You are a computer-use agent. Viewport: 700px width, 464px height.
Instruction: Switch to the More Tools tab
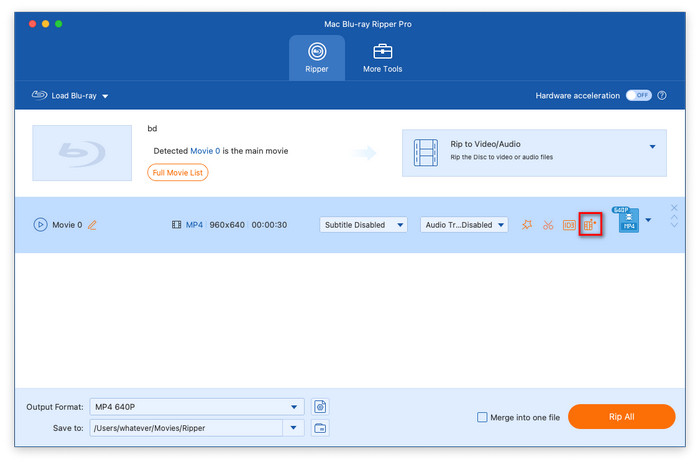click(382, 57)
